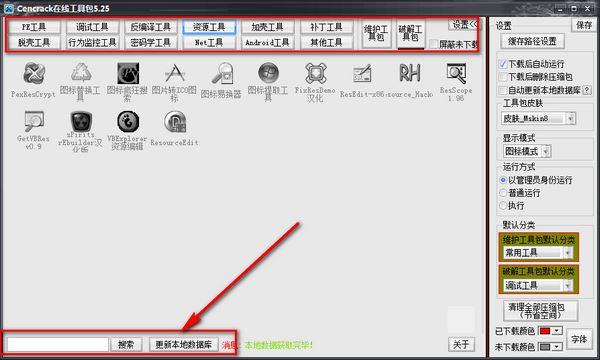This screenshot has width=600, height=360.
Task: Pick the 已下载颜色 red color swatch
Action: [x=545, y=331]
